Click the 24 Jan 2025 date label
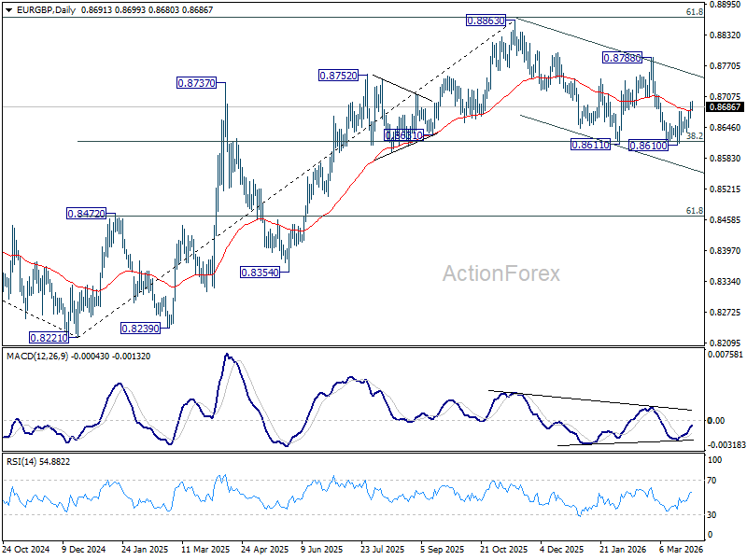747x560 pixels. click(145, 549)
